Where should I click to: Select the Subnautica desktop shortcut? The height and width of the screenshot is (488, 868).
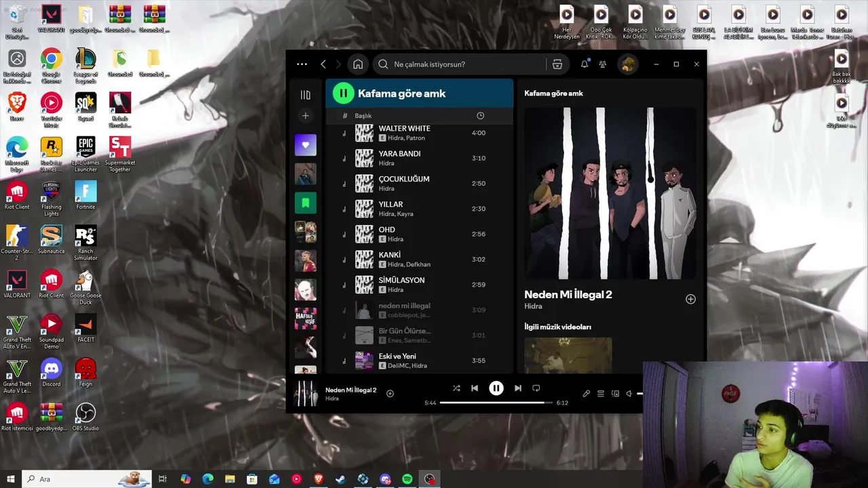[52, 240]
